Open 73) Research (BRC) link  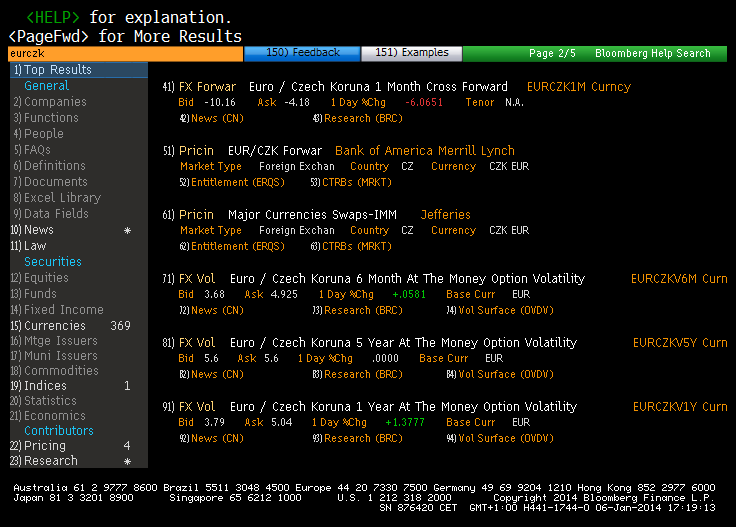[358, 310]
